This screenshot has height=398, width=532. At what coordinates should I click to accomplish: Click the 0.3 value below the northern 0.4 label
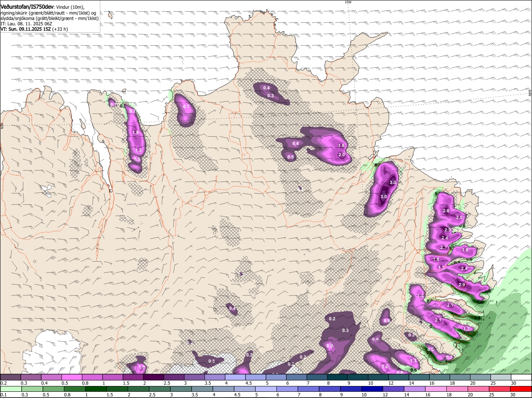pyautogui.click(x=271, y=96)
